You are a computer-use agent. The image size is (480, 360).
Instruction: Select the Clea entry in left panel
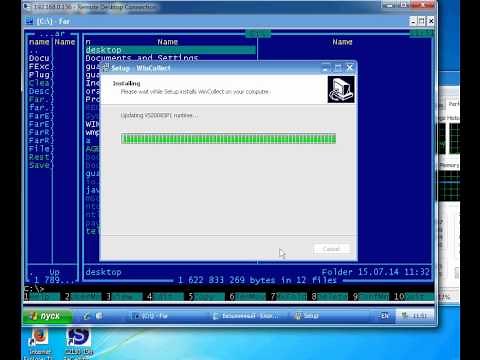click(39, 83)
